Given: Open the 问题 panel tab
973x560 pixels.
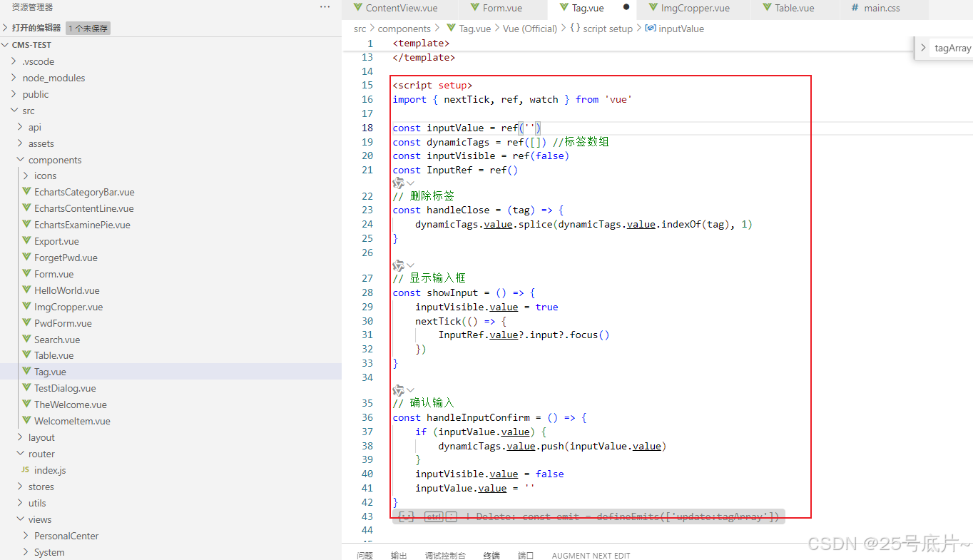Looking at the screenshot, I should [365, 555].
